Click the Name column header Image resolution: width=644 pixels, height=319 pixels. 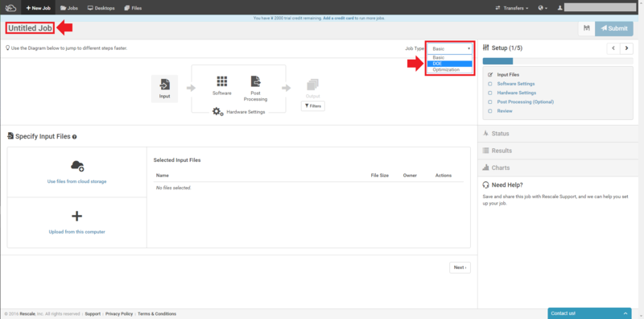[163, 175]
